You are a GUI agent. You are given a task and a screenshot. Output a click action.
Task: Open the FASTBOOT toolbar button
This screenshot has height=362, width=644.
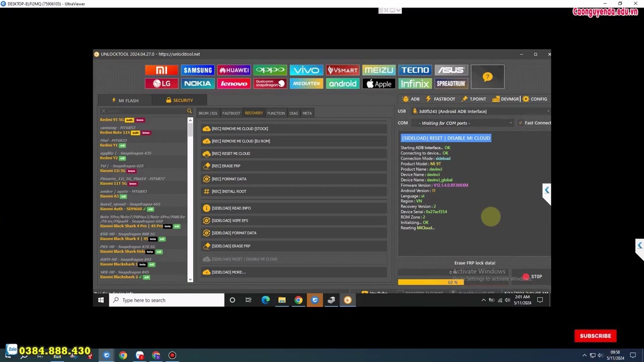tap(440, 99)
